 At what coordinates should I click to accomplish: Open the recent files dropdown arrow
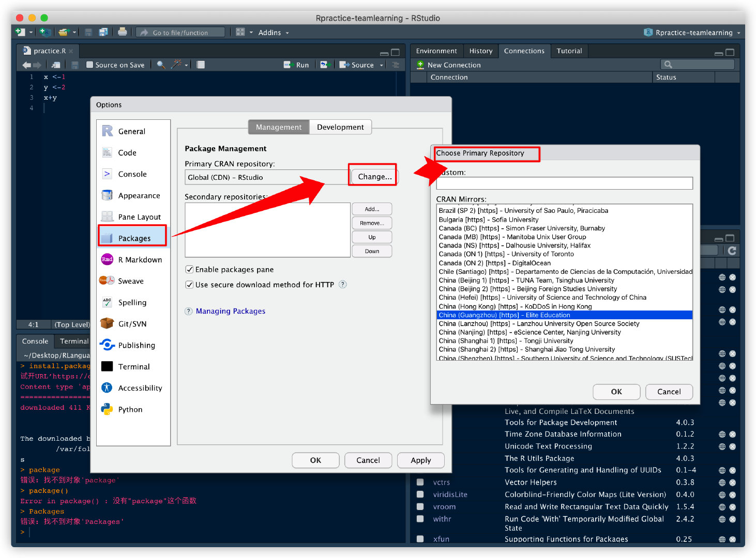(x=74, y=33)
